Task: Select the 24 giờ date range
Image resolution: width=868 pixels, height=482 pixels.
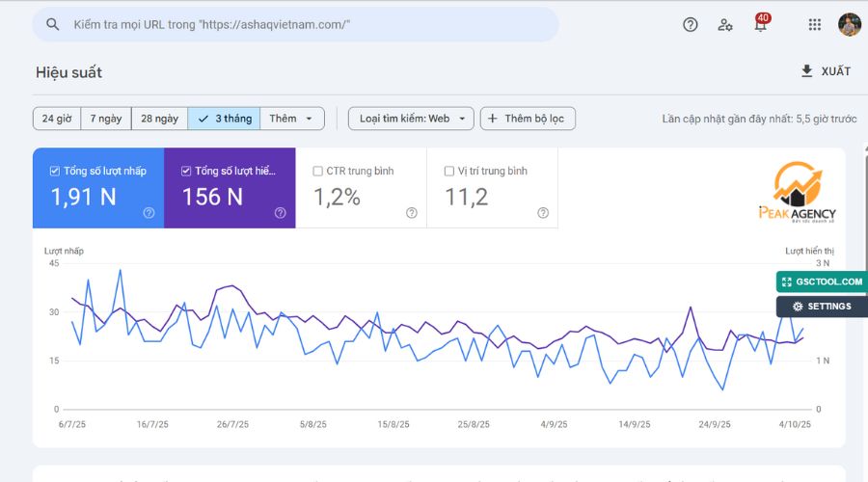Action: 57,119
